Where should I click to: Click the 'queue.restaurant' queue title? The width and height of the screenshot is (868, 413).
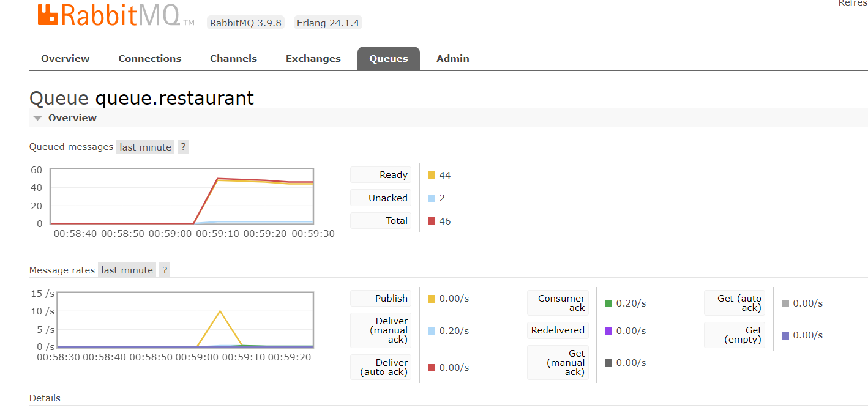coord(174,98)
